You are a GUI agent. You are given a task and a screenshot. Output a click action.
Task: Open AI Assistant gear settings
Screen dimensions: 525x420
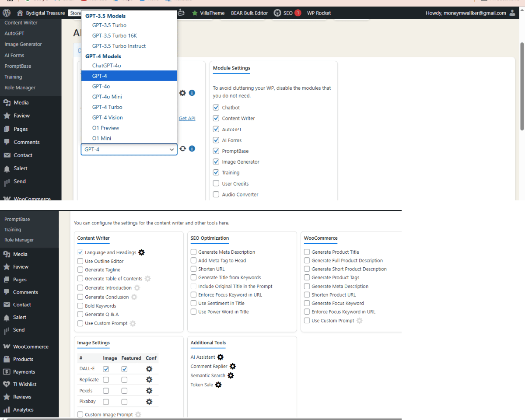[220, 357]
